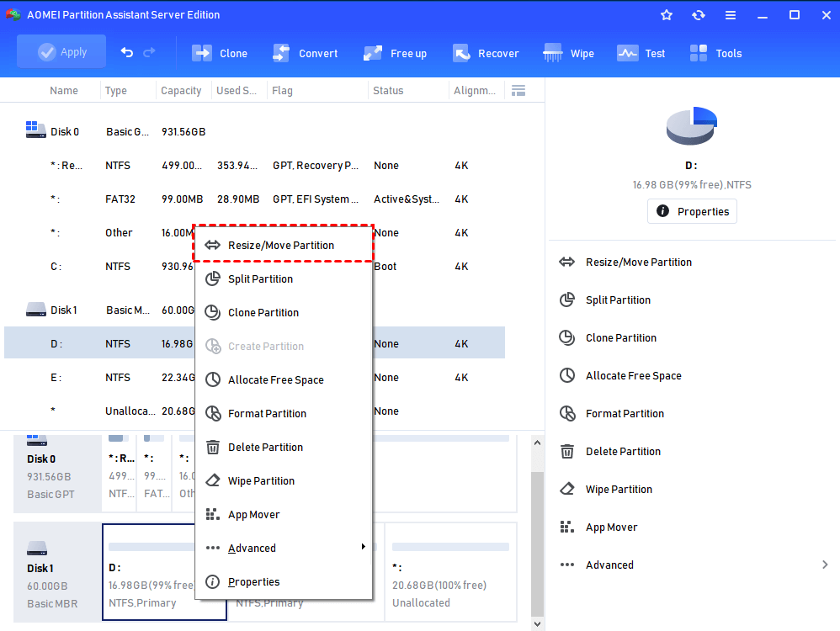The width and height of the screenshot is (840, 631).
Task: Open the Wipe toolbar item
Action: (x=568, y=53)
